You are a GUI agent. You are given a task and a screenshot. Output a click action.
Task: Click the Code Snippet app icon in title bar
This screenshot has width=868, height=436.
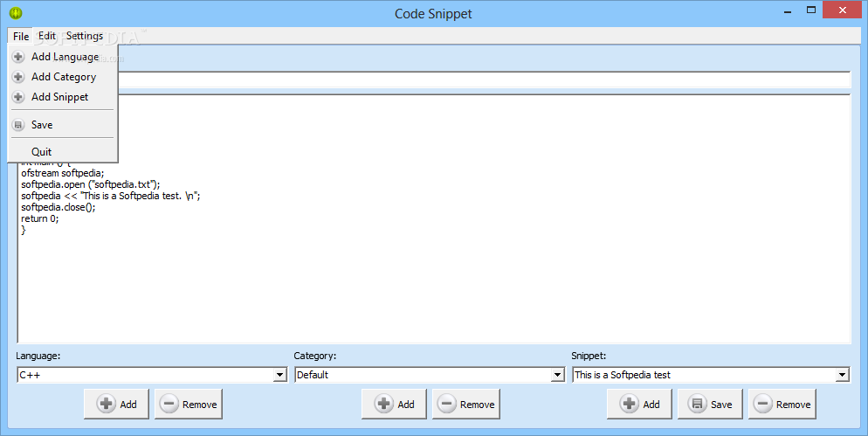pyautogui.click(x=16, y=13)
